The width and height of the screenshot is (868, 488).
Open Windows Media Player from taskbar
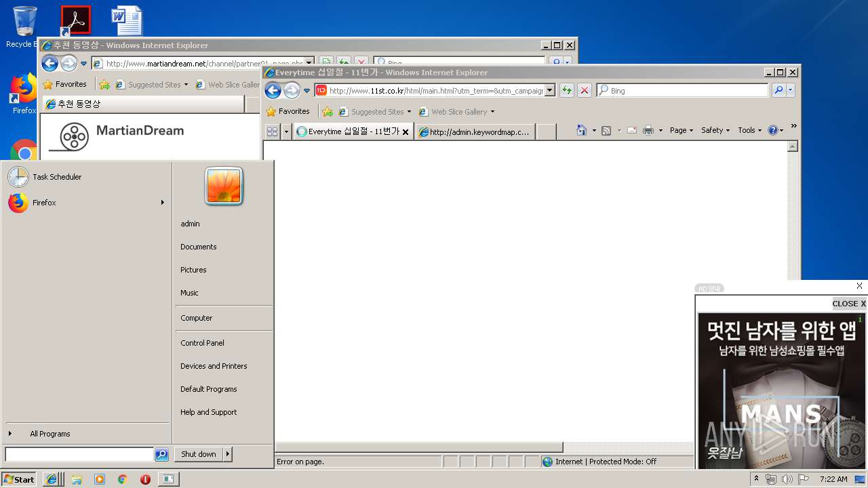[x=100, y=479]
